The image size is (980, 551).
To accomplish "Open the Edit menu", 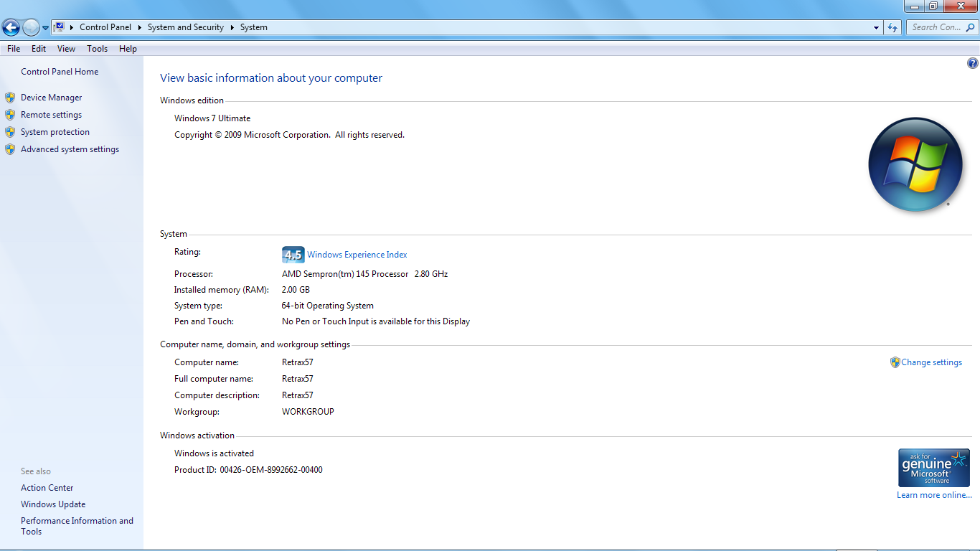I will tap(39, 49).
